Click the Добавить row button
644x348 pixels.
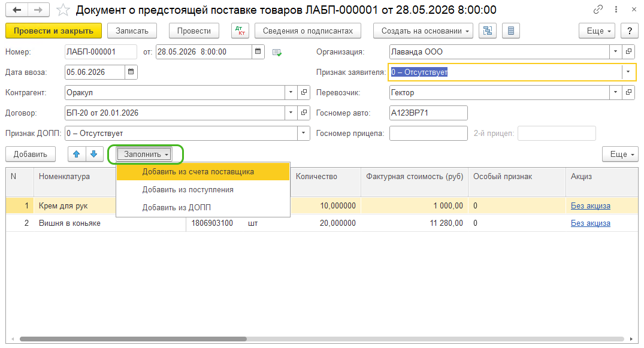tap(31, 154)
